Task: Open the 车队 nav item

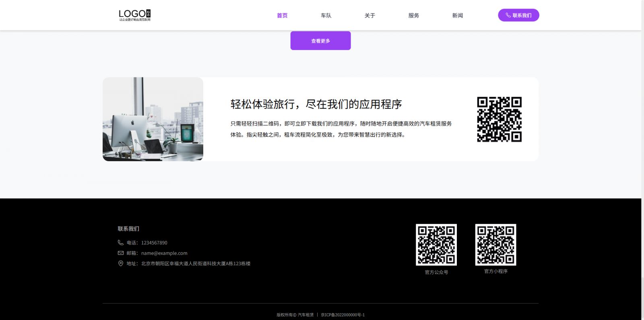Action: coord(326,15)
